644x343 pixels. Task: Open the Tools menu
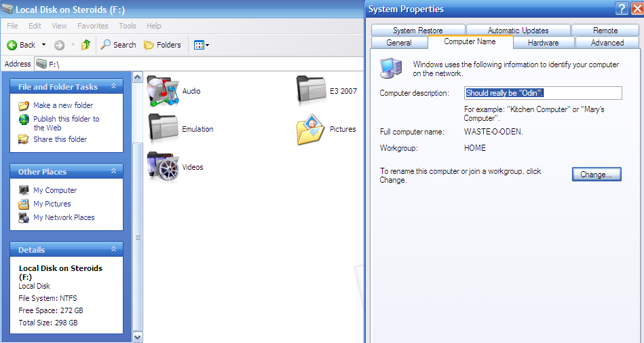click(x=128, y=26)
